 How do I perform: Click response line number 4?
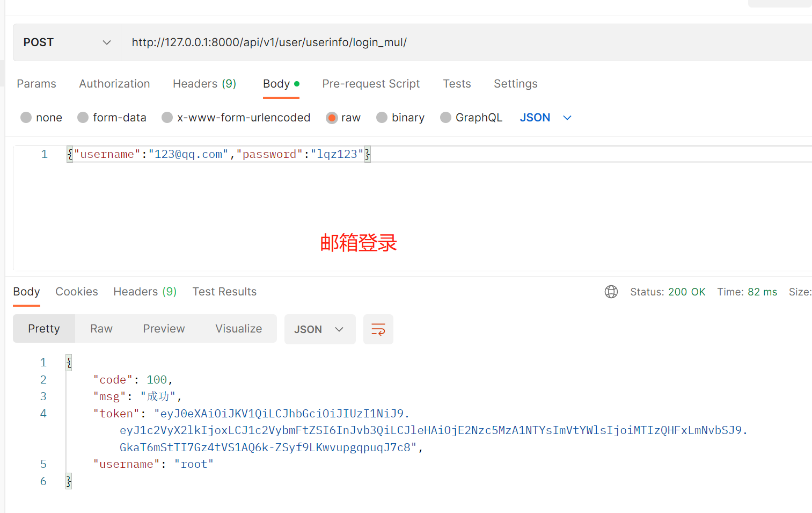click(x=43, y=414)
